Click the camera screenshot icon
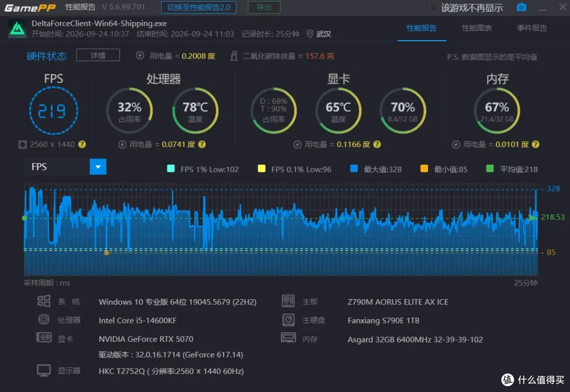The width and height of the screenshot is (570, 392). point(521,7)
